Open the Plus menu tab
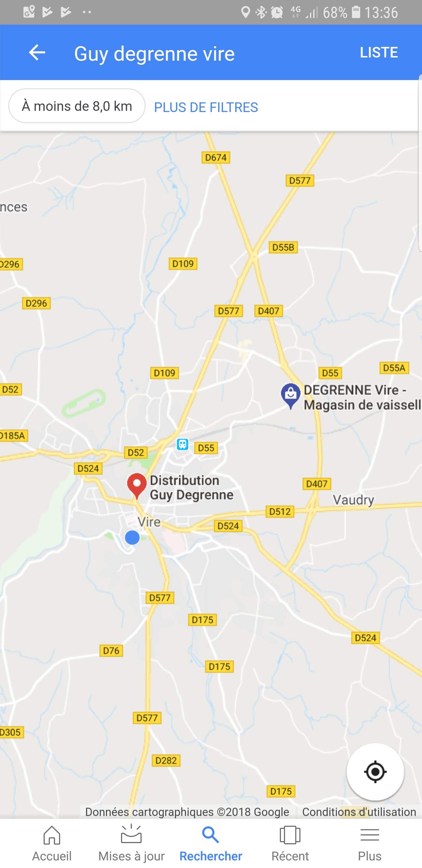Viewport: 422px width, 868px height. (369, 843)
